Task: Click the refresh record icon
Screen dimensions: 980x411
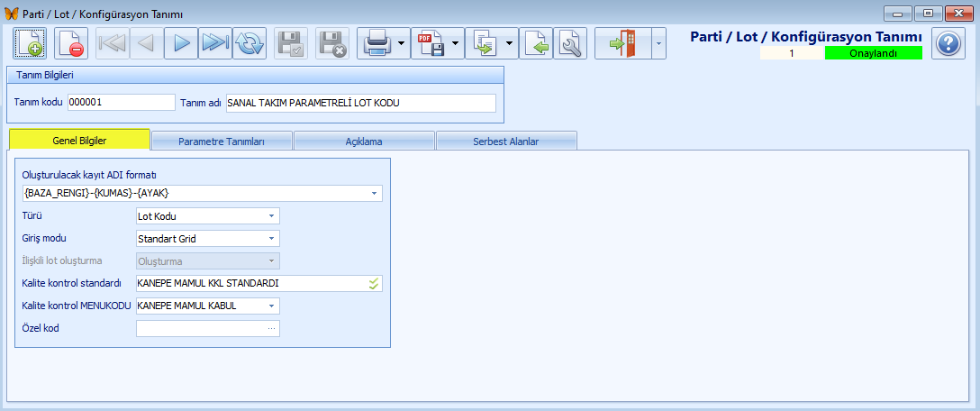Action: (250, 43)
